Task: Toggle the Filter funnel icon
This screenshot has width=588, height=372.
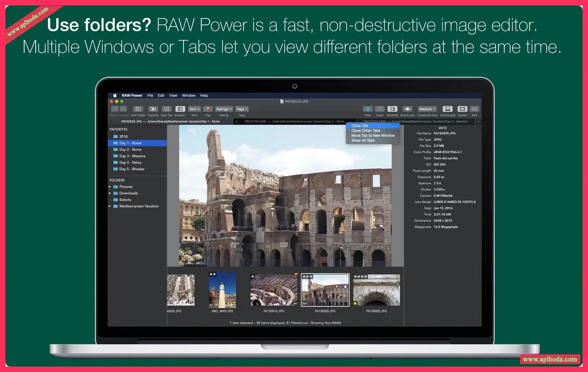Action: pyautogui.click(x=368, y=109)
